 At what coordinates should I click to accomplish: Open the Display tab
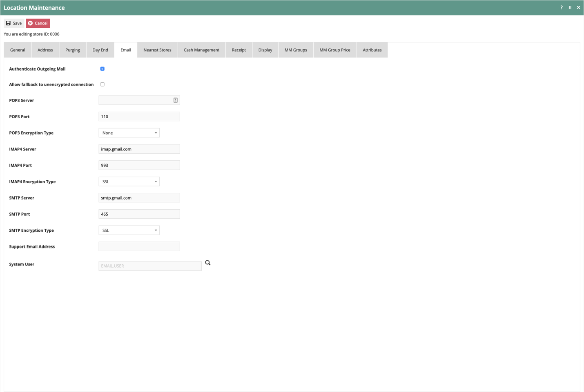(x=265, y=50)
